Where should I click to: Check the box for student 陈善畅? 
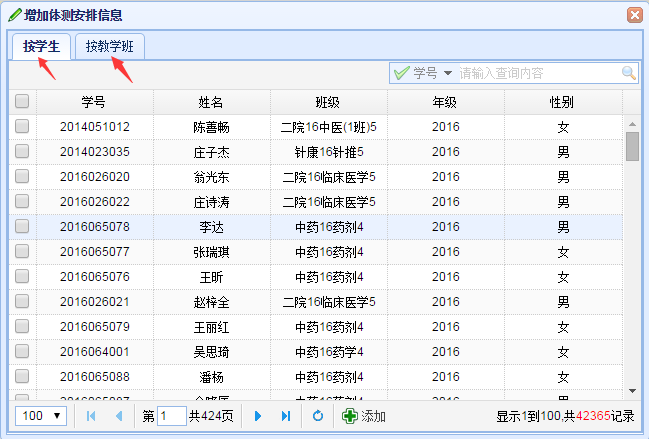(22, 127)
